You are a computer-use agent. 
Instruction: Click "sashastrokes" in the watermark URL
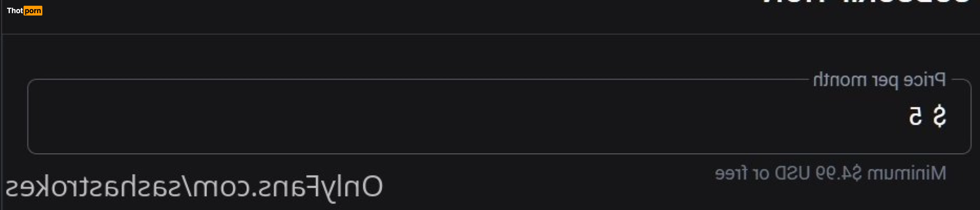87,187
